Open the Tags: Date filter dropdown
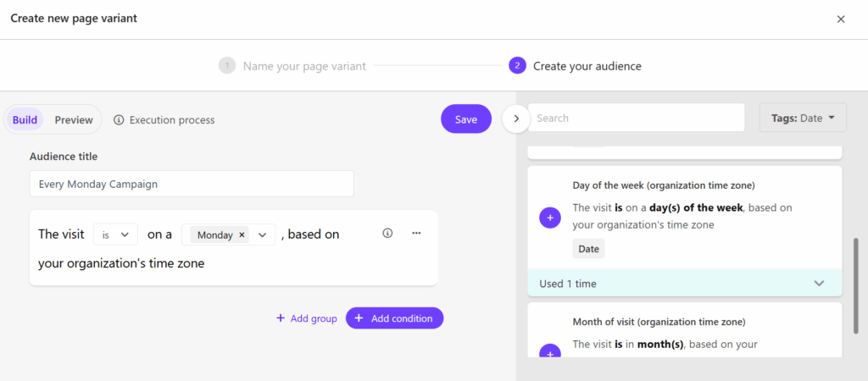 (803, 119)
